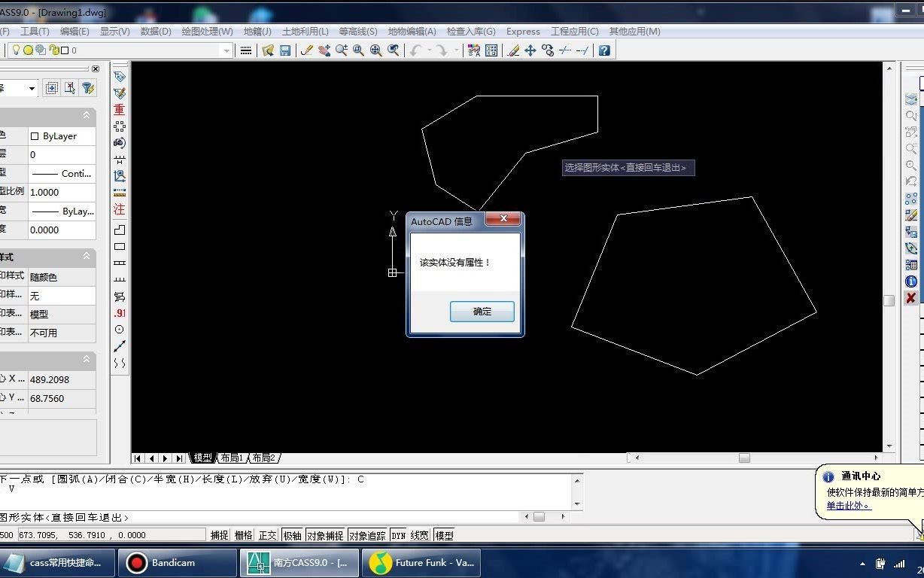This screenshot has height=578, width=924.
Task: Click the linetype lines icon beside the layer dropdown
Action: [x=245, y=50]
